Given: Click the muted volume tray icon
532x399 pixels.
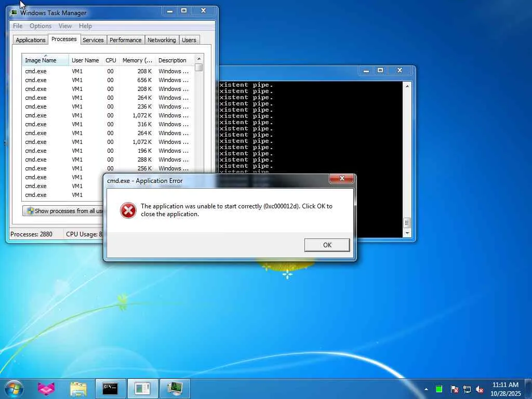Looking at the screenshot, I should [x=480, y=389].
